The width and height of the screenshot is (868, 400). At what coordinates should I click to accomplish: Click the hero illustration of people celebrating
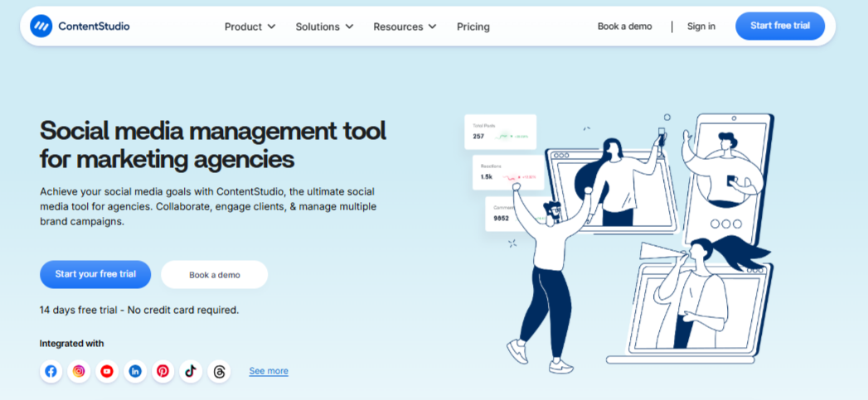pyautogui.click(x=630, y=240)
